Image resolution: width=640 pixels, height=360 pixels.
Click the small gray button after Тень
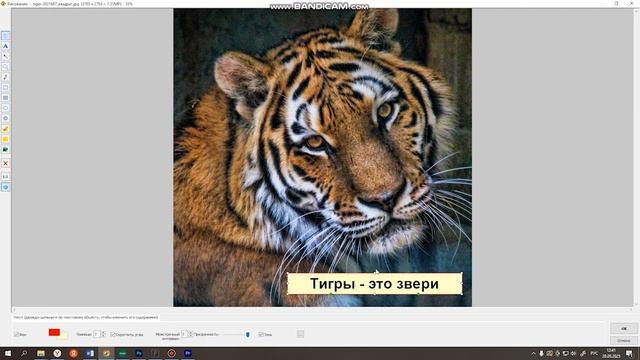click(300, 334)
